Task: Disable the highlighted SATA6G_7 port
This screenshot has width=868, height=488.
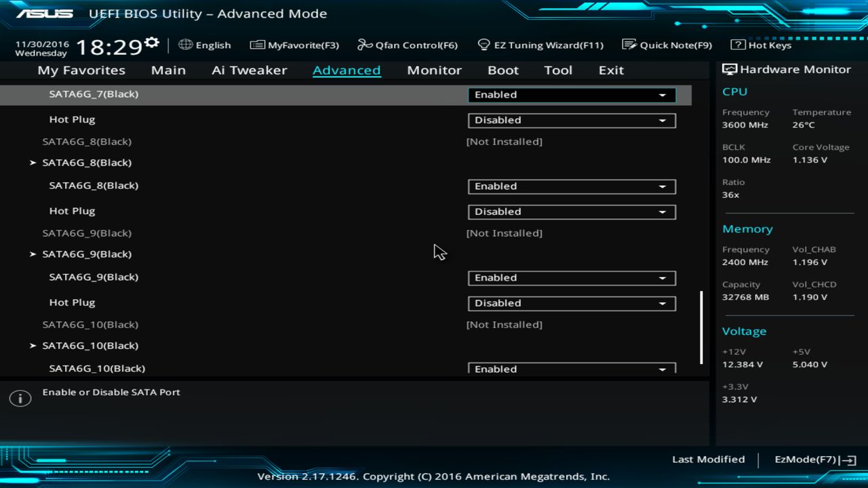Action: pyautogui.click(x=571, y=95)
